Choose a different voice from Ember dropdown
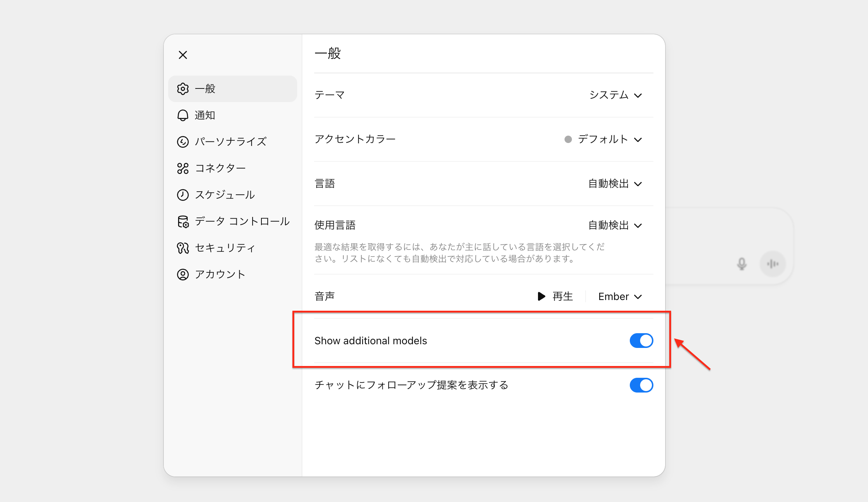The image size is (868, 502). (x=620, y=297)
